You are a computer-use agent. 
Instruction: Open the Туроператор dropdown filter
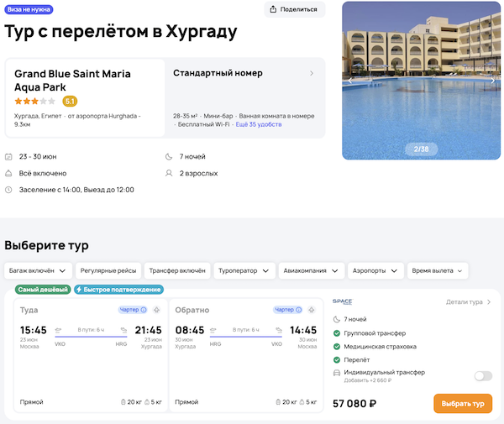244,270
